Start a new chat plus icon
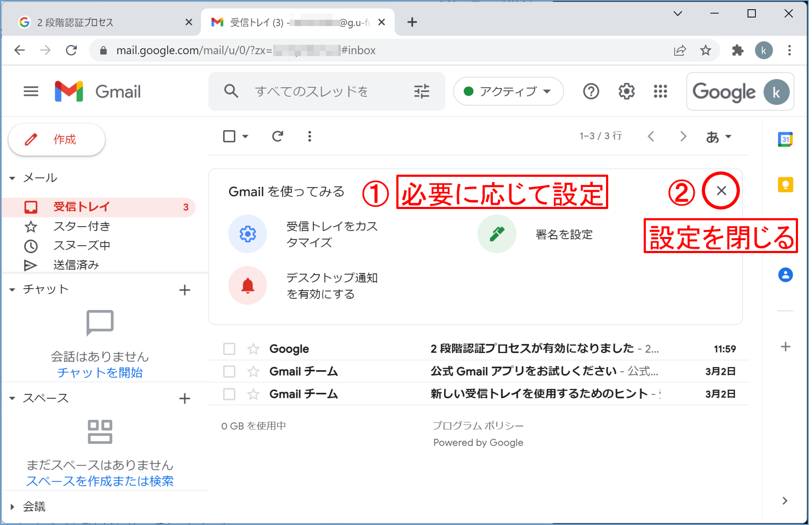 184,290
